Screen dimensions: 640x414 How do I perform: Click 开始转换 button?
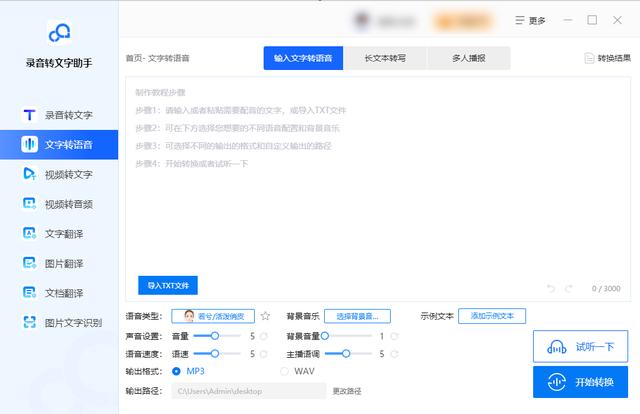pyautogui.click(x=580, y=382)
